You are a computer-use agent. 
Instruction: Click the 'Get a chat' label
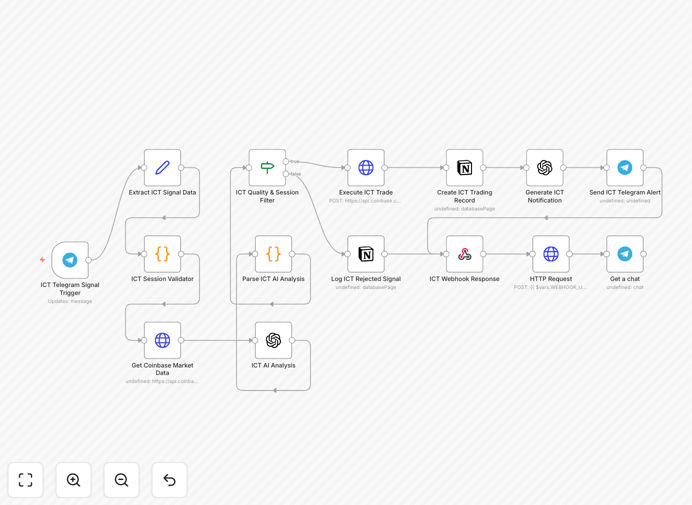[624, 279]
